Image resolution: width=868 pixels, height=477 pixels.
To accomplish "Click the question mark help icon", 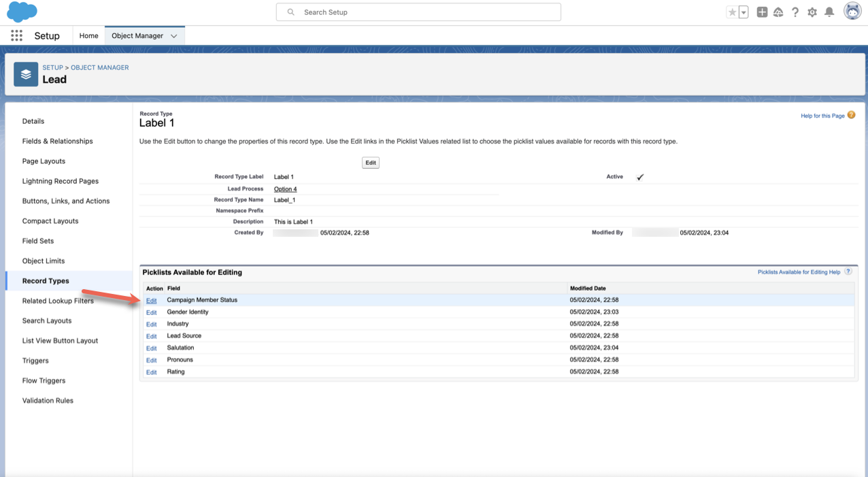I will coord(795,12).
